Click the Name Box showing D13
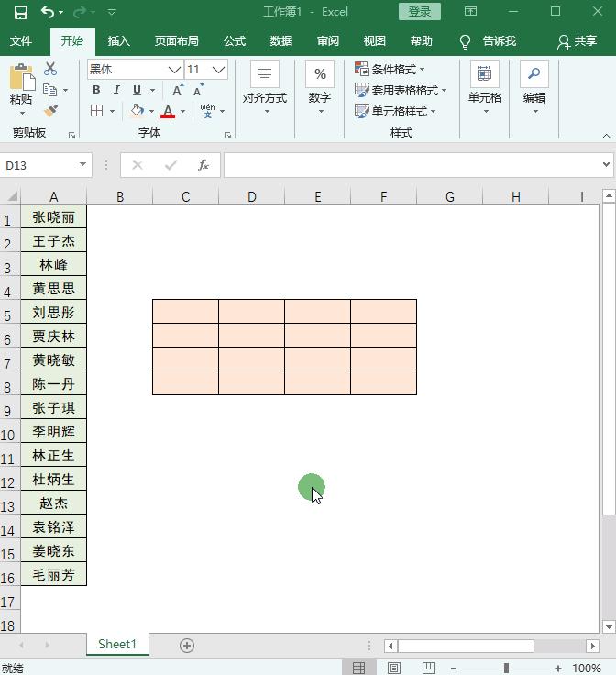 click(46, 165)
